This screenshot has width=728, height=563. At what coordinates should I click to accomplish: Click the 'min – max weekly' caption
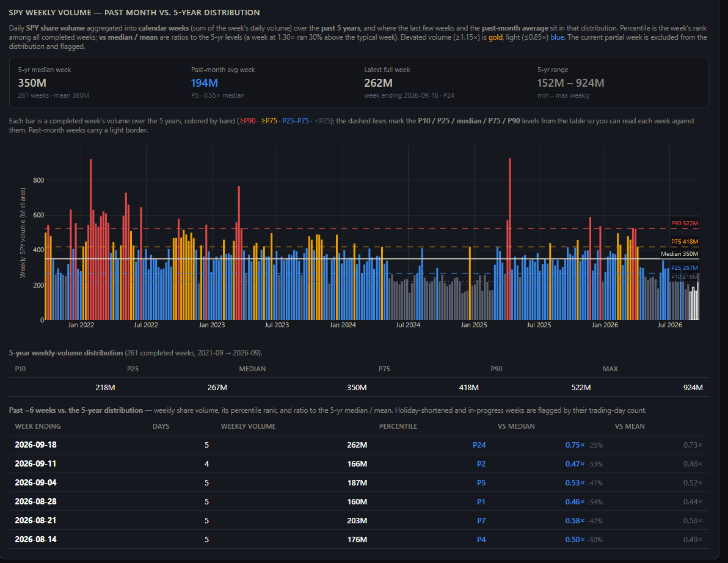point(563,95)
